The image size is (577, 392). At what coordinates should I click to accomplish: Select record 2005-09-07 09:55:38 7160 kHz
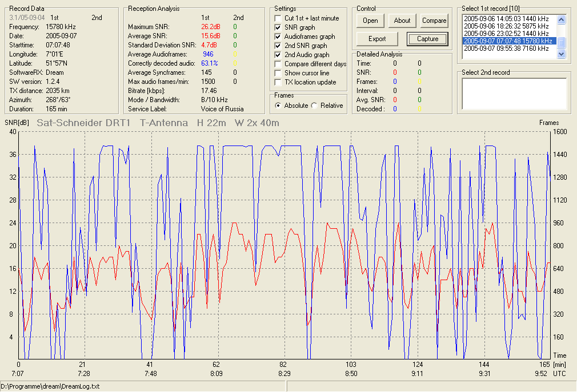click(x=506, y=48)
